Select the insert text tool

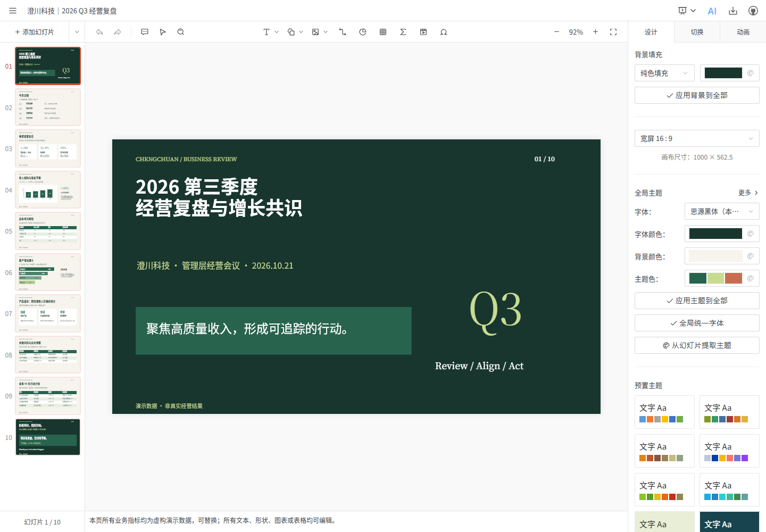(x=267, y=32)
